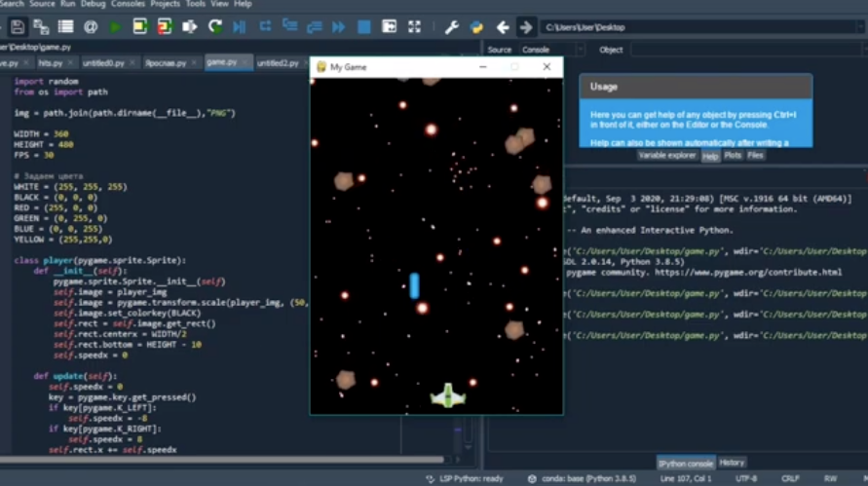Toggle fullscreen mode icon in toolbar

coord(415,27)
